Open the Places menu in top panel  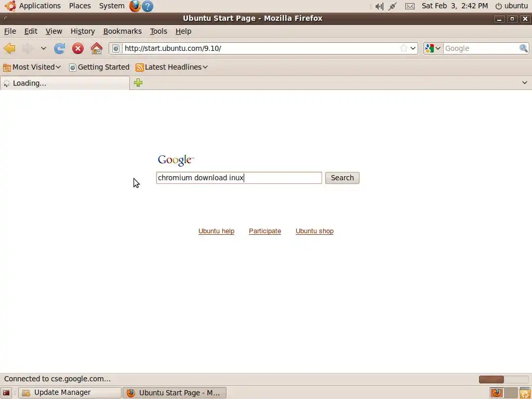point(79,6)
